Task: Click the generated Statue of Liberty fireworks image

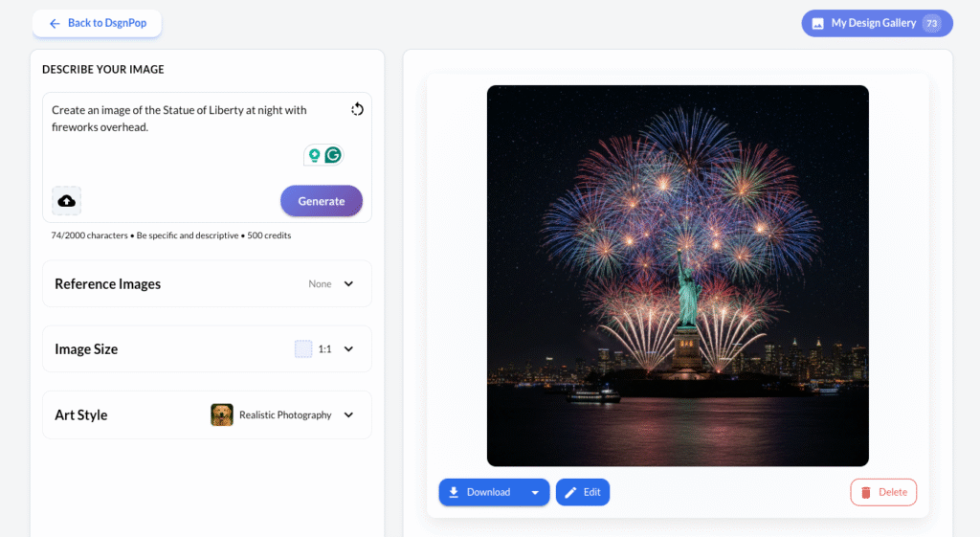Action: tap(678, 276)
